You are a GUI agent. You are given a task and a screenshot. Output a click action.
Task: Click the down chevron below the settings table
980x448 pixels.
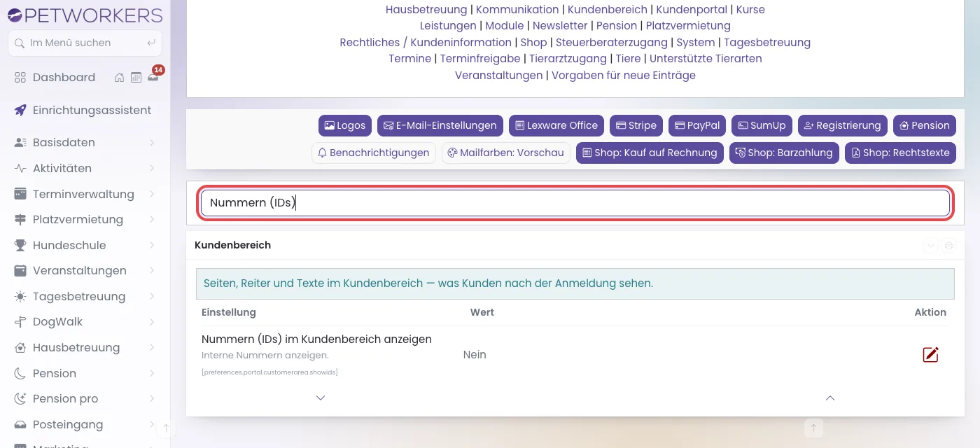[x=321, y=398]
